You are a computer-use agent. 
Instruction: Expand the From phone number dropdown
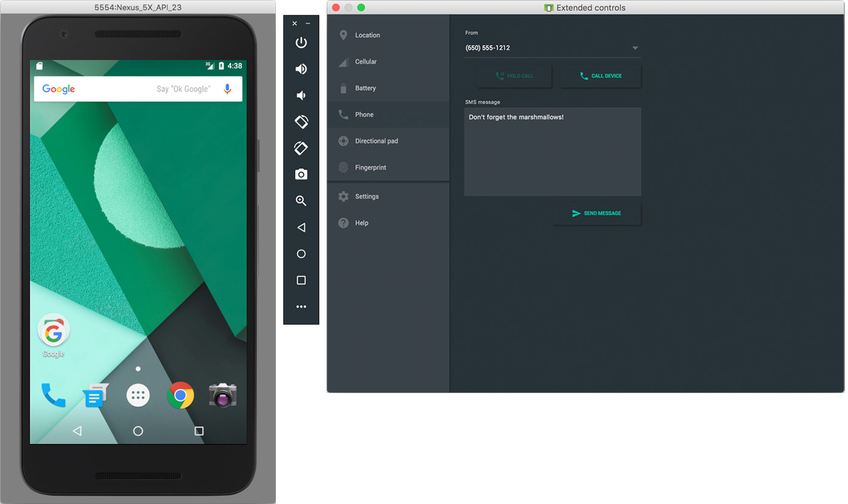pyautogui.click(x=635, y=48)
